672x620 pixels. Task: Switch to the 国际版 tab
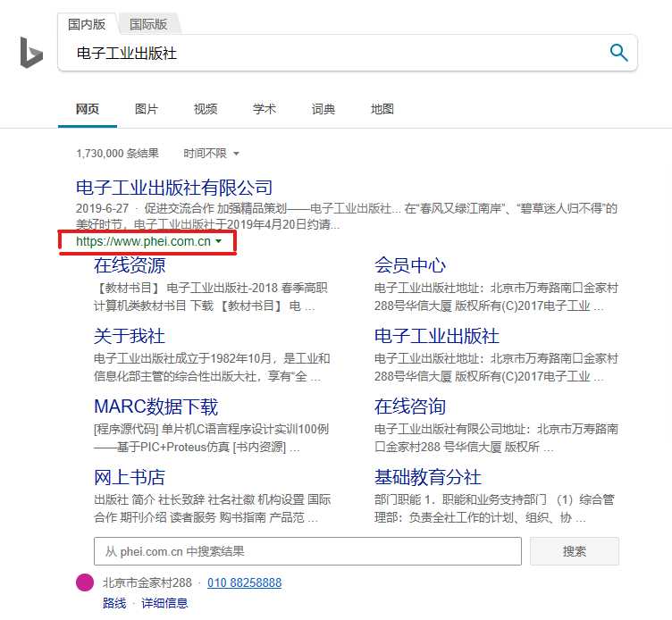(x=148, y=24)
